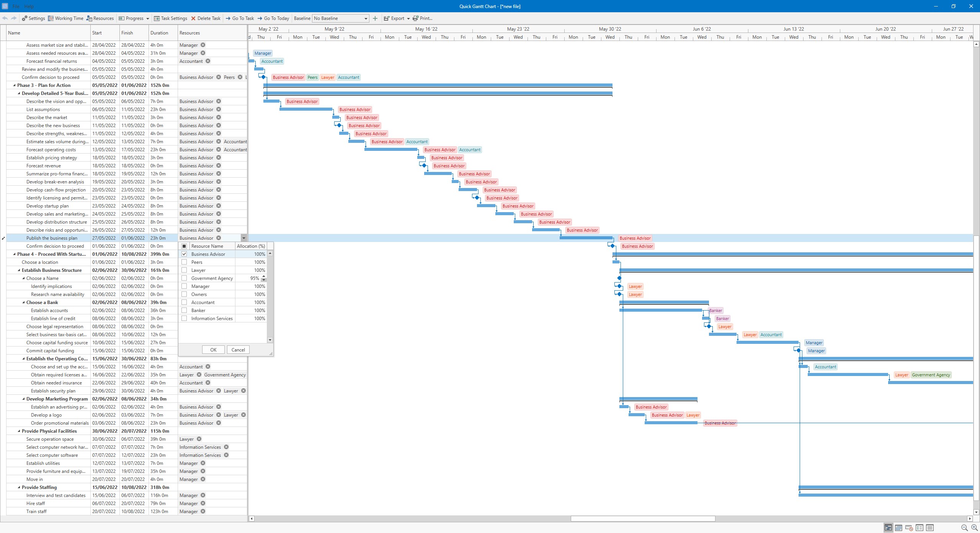
Task: Click the zoom in magnifier icon
Action: coord(974,528)
